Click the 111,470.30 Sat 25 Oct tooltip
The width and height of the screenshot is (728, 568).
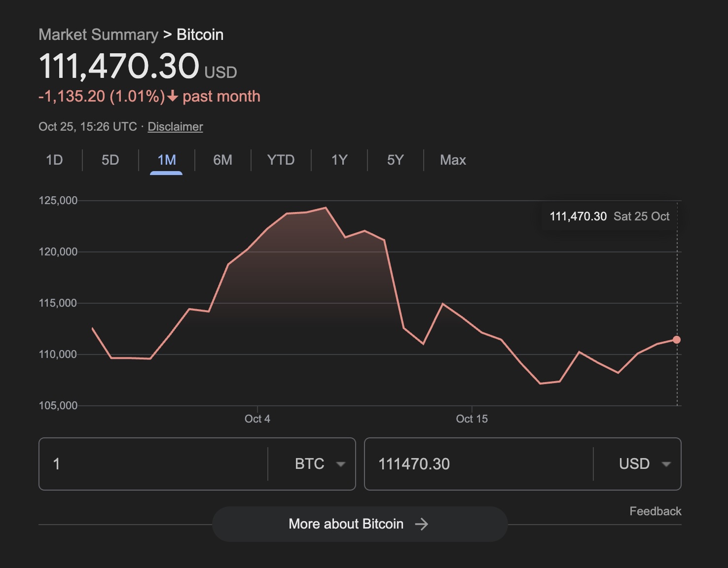pyautogui.click(x=609, y=216)
